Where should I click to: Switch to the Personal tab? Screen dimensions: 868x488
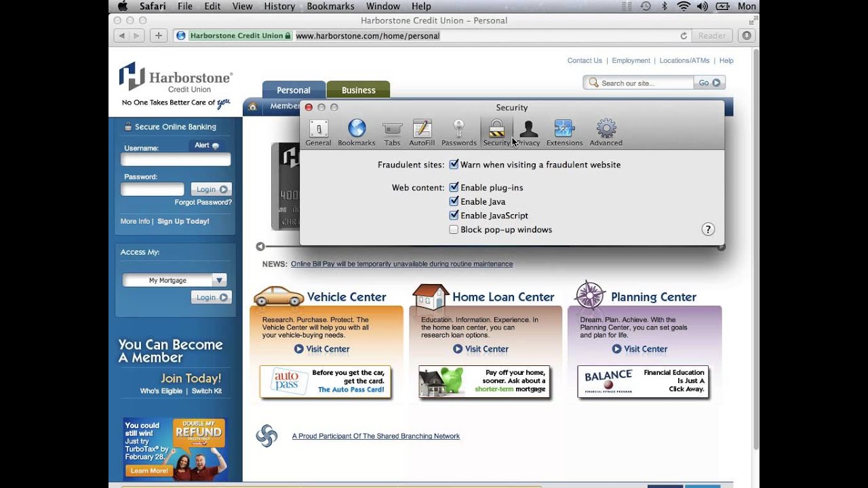[294, 90]
